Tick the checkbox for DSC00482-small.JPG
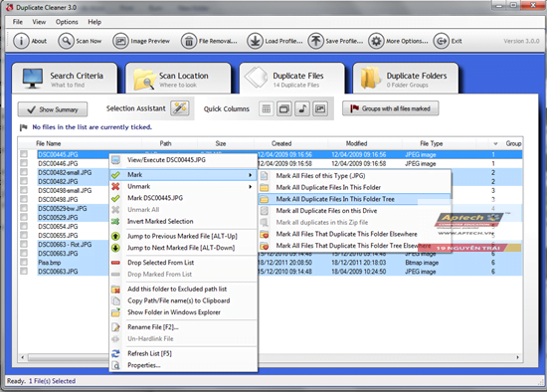The height and width of the screenshot is (392, 547). [x=24, y=172]
